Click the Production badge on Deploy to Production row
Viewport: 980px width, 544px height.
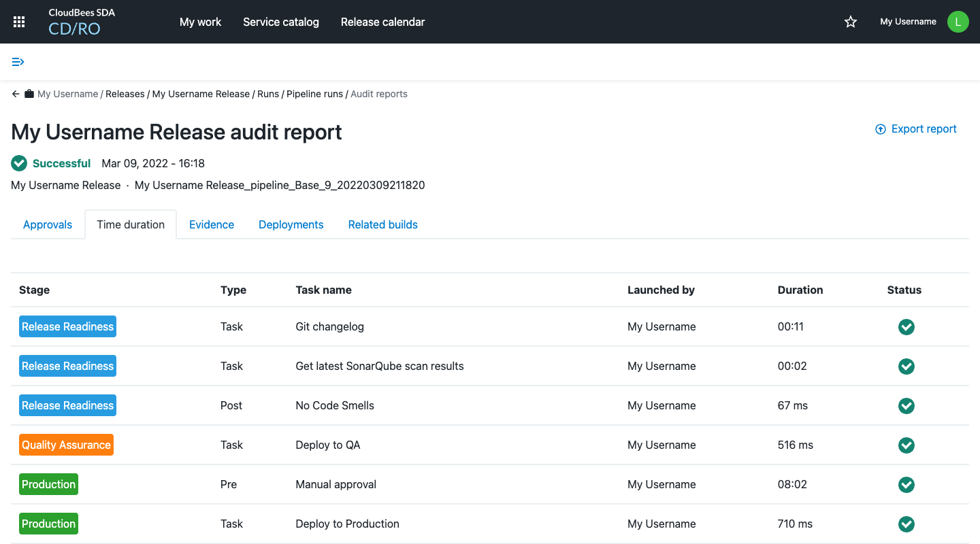[x=48, y=524]
